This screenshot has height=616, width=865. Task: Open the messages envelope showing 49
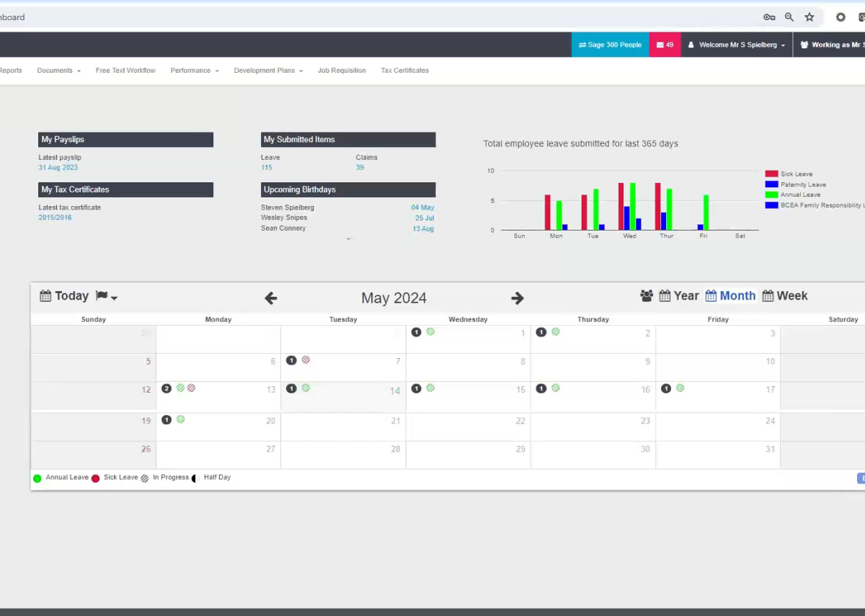click(665, 45)
